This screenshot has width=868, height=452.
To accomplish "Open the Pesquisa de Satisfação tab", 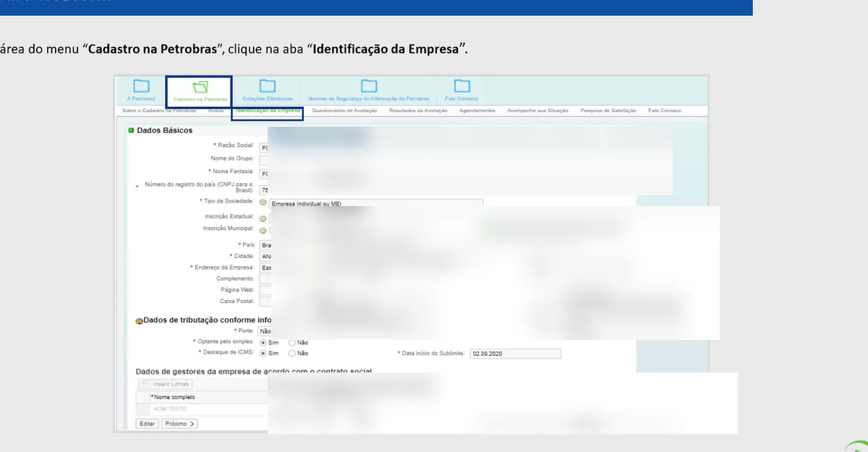I will (x=608, y=111).
